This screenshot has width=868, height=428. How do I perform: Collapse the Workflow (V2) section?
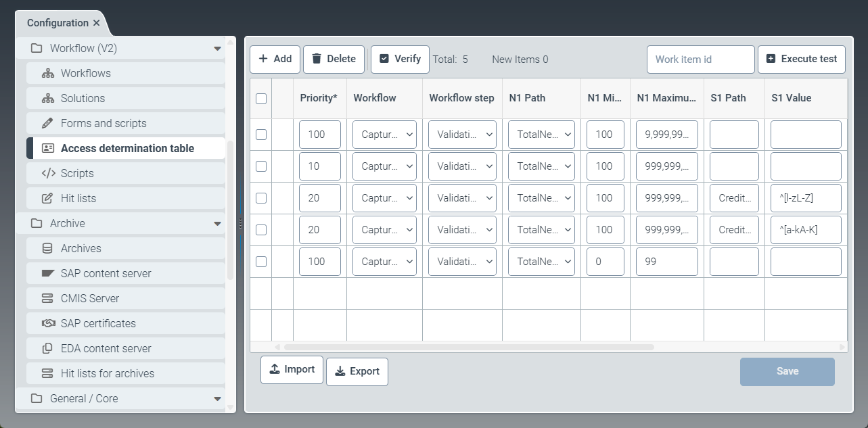point(217,49)
